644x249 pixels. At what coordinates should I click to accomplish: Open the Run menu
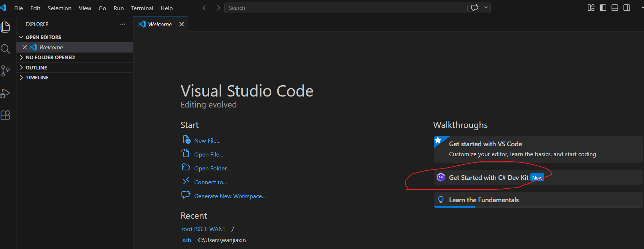coord(118,8)
